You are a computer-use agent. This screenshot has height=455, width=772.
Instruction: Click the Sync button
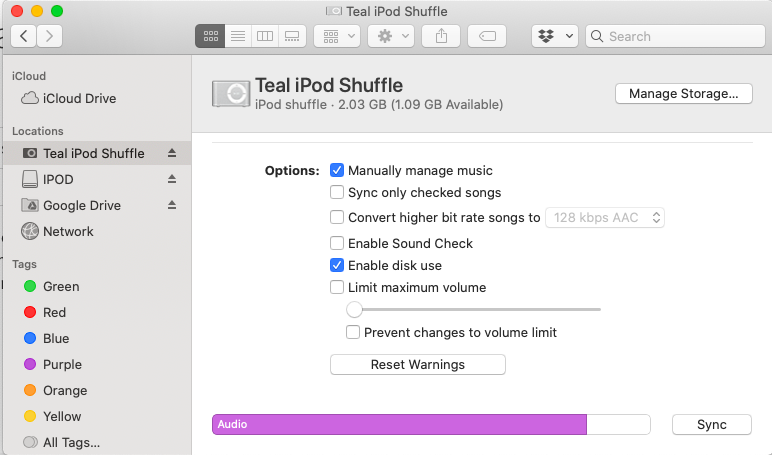[712, 425]
